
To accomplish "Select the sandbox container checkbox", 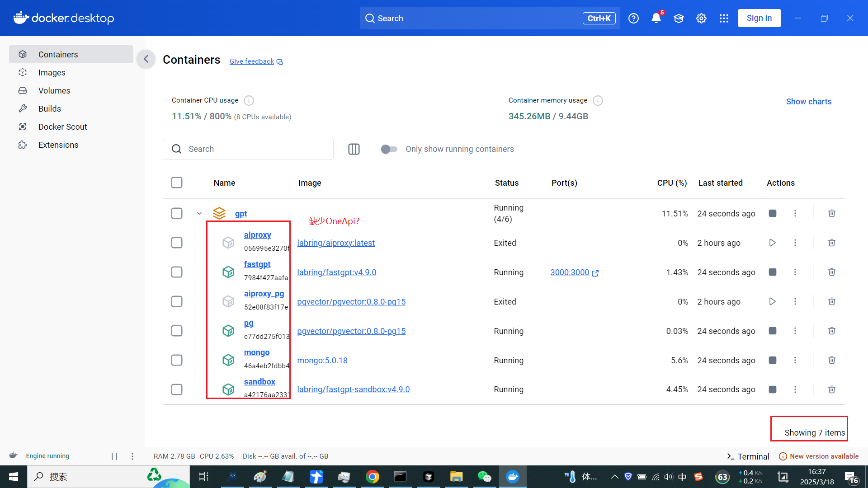I will pyautogui.click(x=177, y=389).
